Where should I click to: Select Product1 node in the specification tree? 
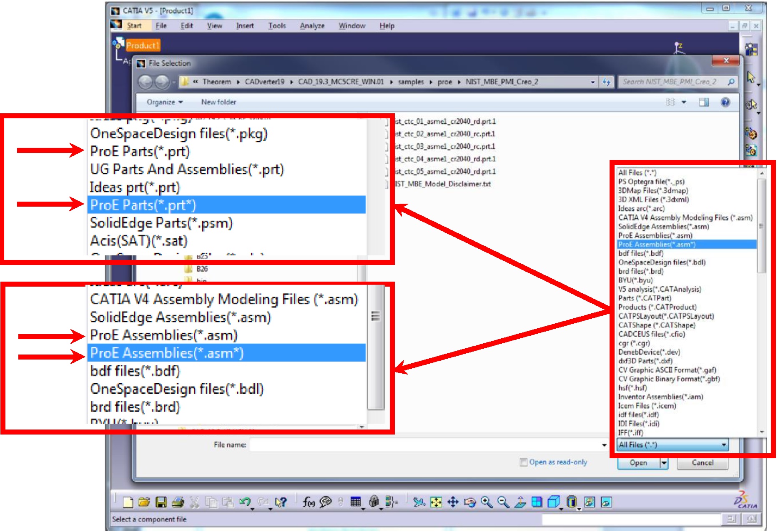[x=143, y=45]
